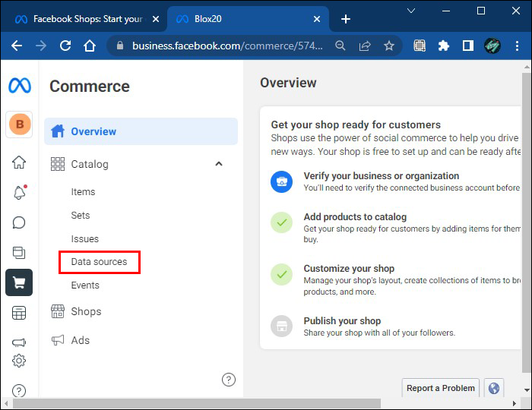
Task: Select the B business account avatar
Action: pos(19,125)
